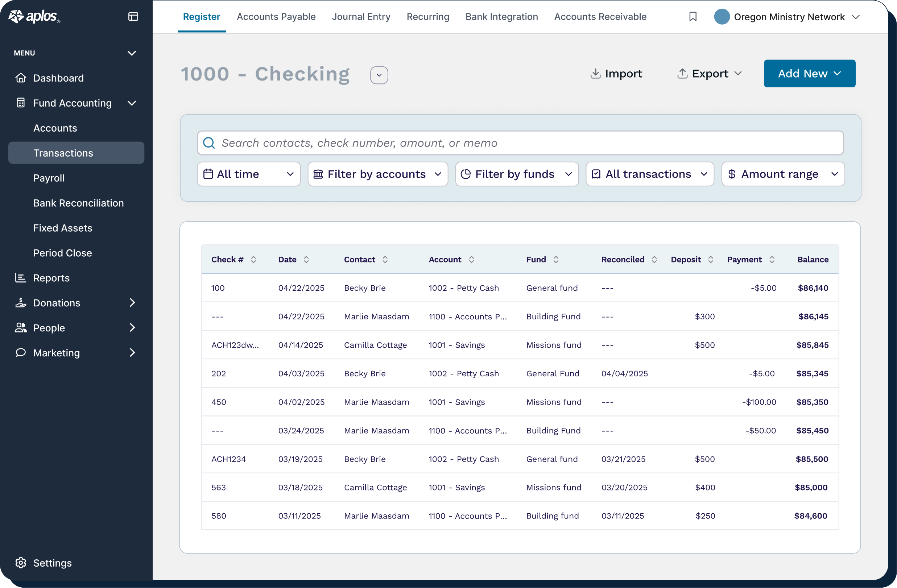Click the Add New button
The image size is (897, 588).
[x=809, y=74]
